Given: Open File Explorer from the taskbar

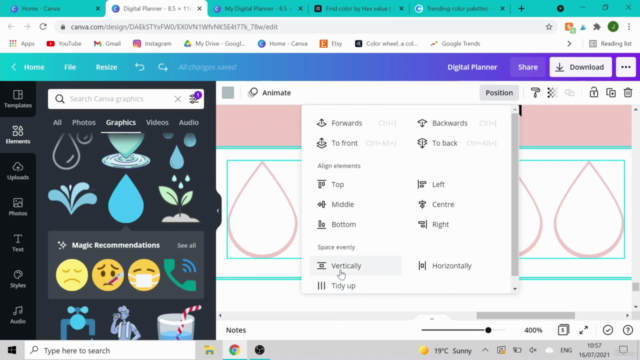Looking at the screenshot, I should coord(209,350).
